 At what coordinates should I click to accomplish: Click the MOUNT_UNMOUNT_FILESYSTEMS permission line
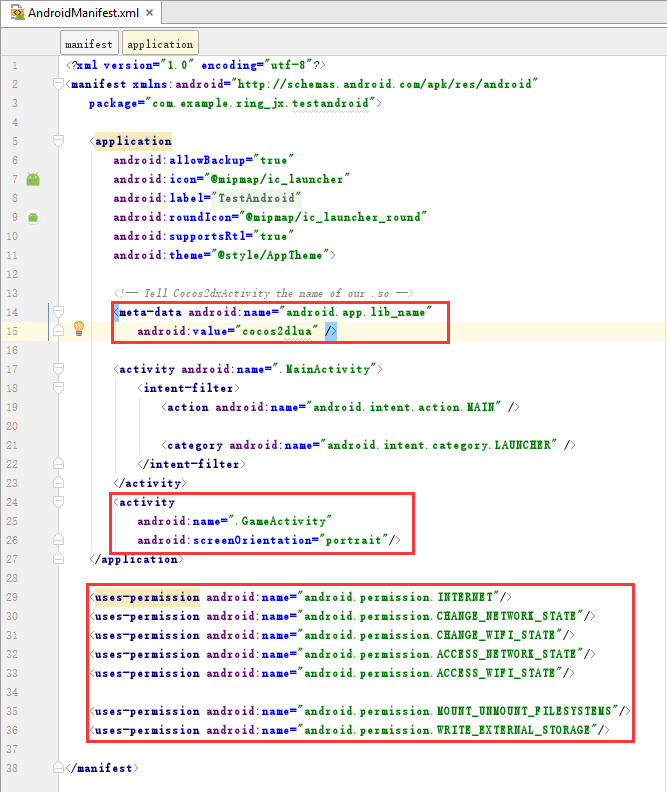tap(360, 711)
